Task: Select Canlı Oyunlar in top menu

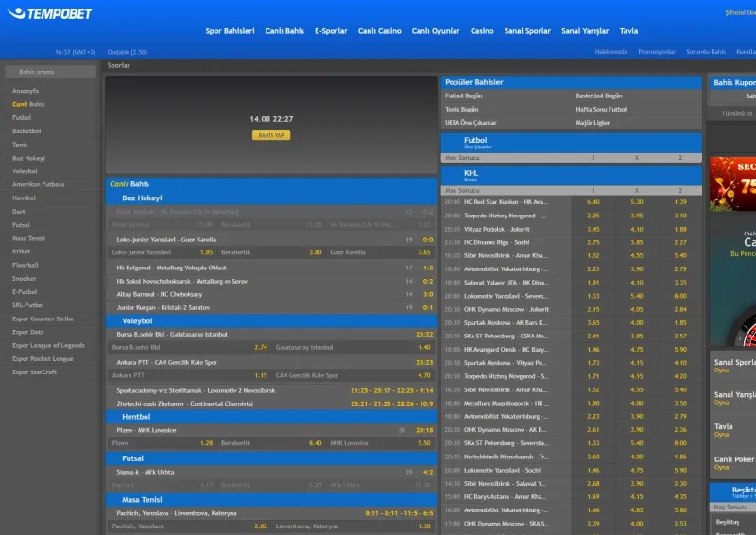Action: [436, 31]
